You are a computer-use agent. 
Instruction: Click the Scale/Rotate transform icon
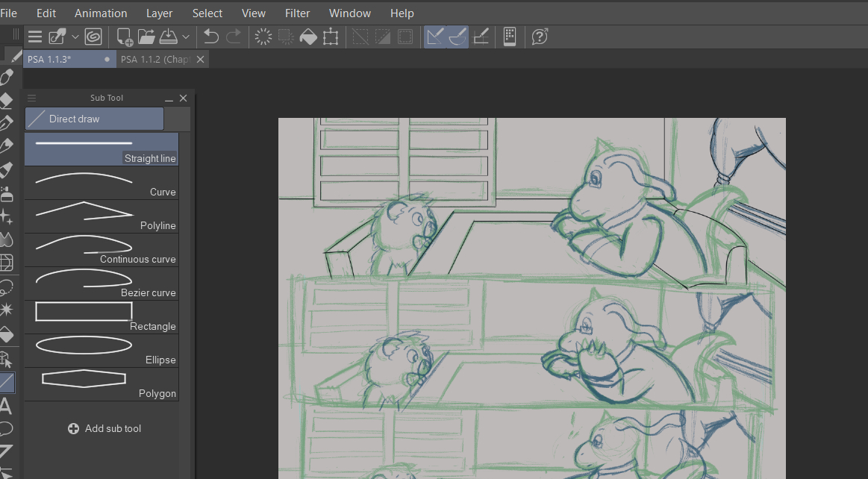pyautogui.click(x=331, y=37)
